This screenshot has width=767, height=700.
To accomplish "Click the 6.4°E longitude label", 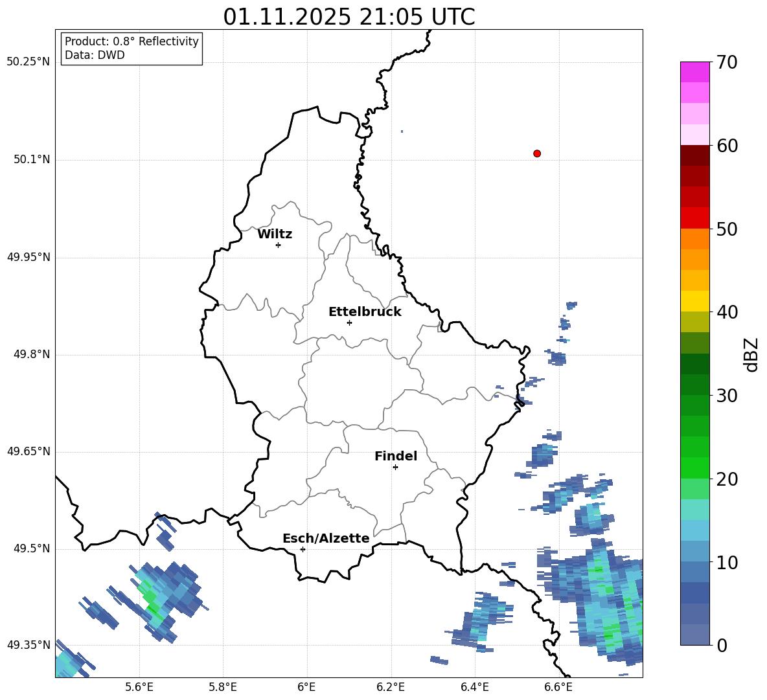I will 474,688.
